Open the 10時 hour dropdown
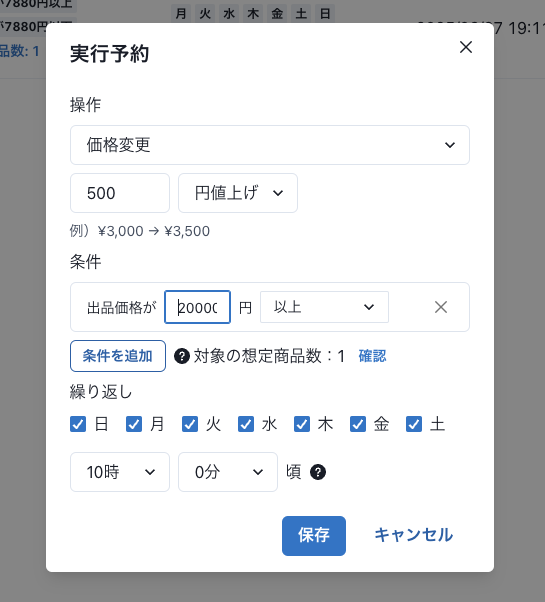This screenshot has height=602, width=545. [120, 472]
